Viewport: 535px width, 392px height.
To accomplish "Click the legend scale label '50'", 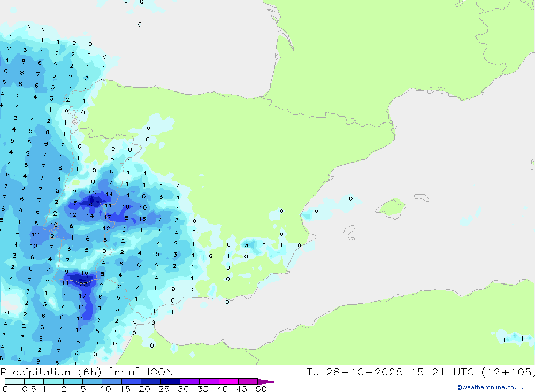I will (261, 389).
